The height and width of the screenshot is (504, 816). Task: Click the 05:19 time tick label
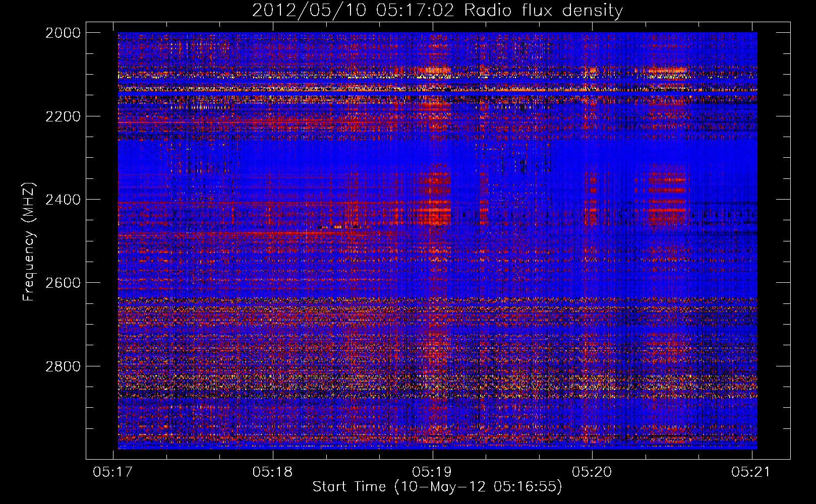tap(432, 472)
